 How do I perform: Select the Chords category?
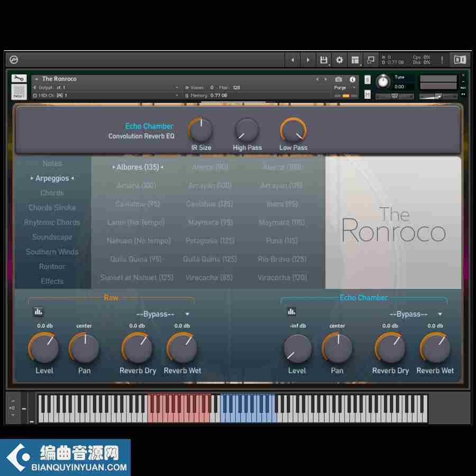52,193
